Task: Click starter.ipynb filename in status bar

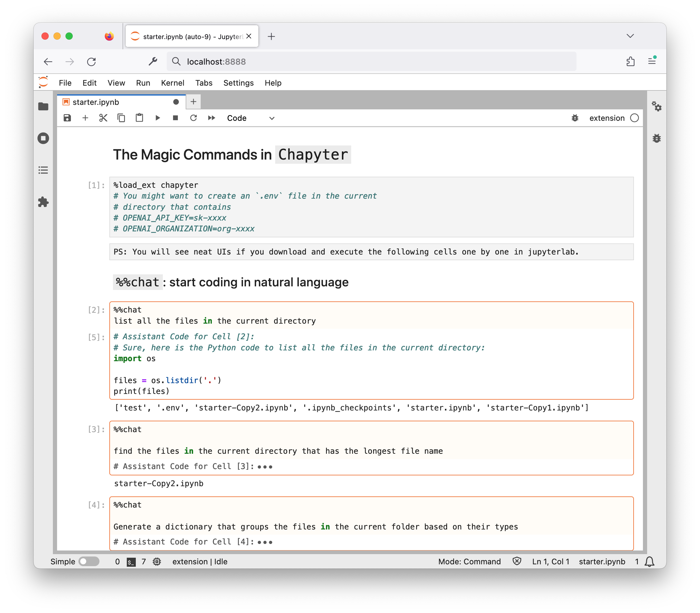Action: 602,562
